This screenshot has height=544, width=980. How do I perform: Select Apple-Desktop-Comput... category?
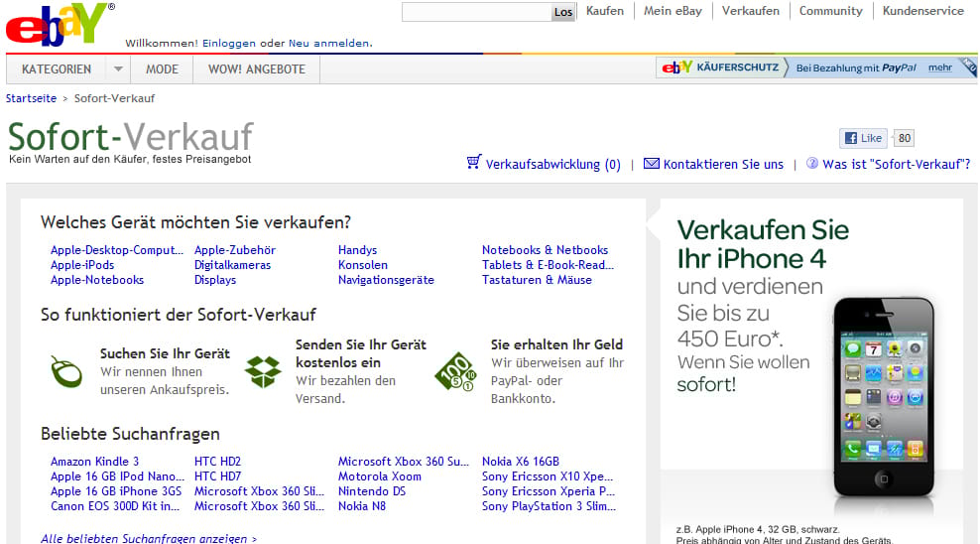(117, 250)
